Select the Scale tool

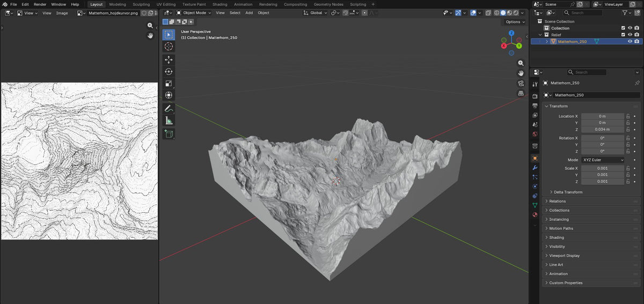[169, 83]
